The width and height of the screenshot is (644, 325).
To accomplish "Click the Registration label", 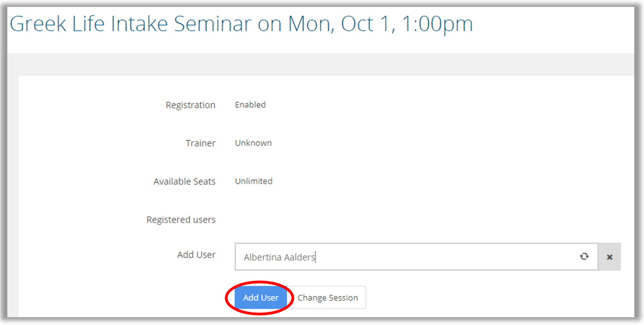I will (190, 105).
